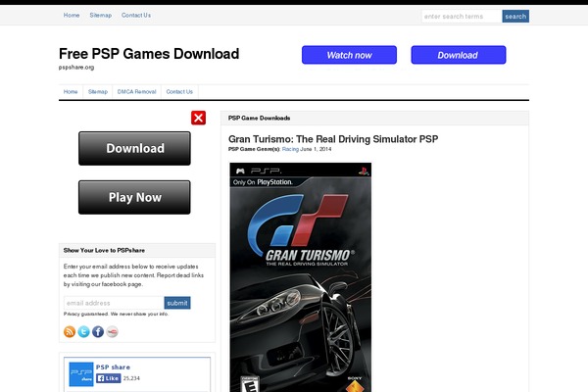Screen dimensions: 588x392
Task: Click the June 1, 2014 date
Action: 316,149
